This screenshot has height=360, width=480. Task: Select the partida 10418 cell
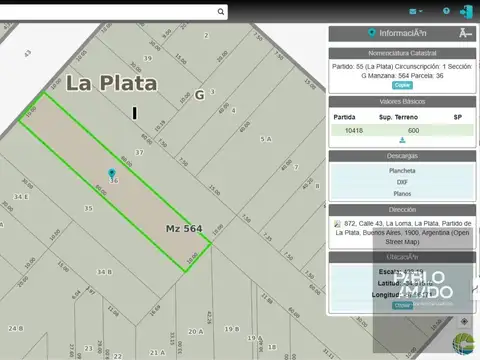[354, 131]
